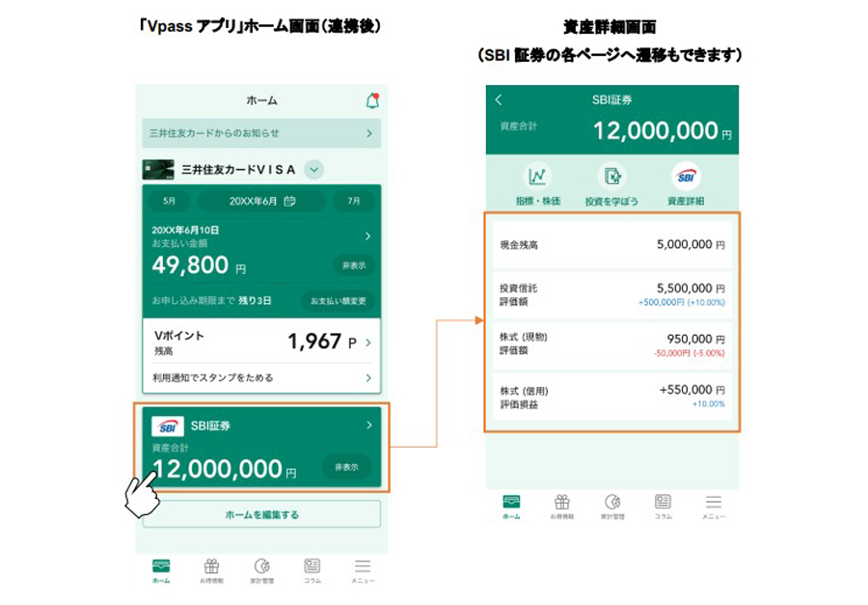Open the 三井住友カードからのお知らせ banner
The height and width of the screenshot is (605, 868).
[261, 133]
